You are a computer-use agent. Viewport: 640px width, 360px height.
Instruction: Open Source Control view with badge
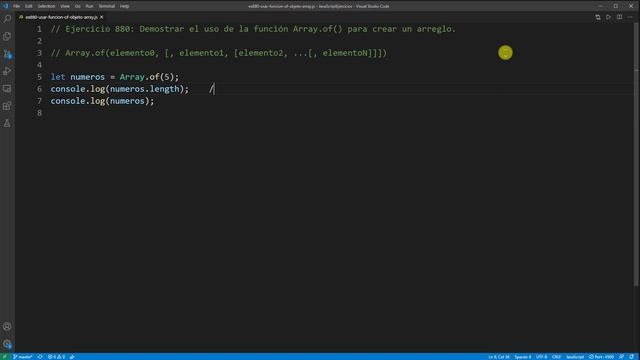point(7,54)
